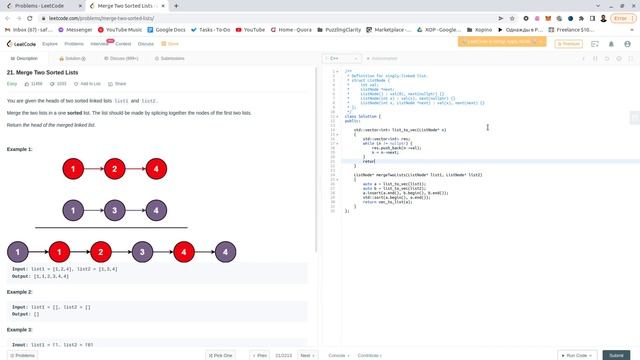640x360 pixels.
Task: Switch to the Discuss (999+) tab
Action: point(121,58)
